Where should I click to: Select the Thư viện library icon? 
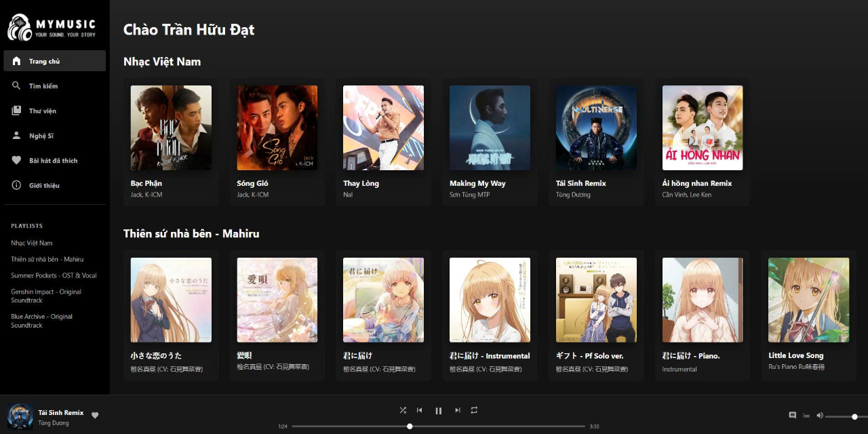point(15,111)
